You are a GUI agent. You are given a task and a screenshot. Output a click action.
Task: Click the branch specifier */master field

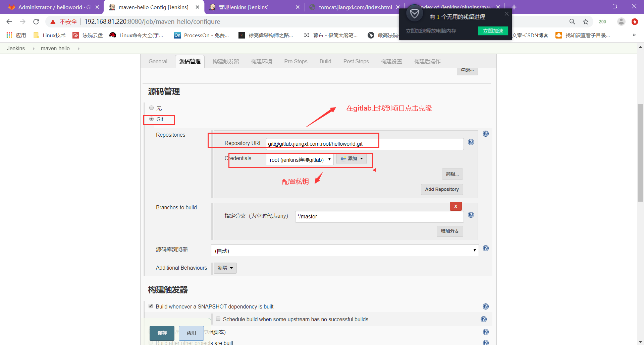click(x=379, y=216)
